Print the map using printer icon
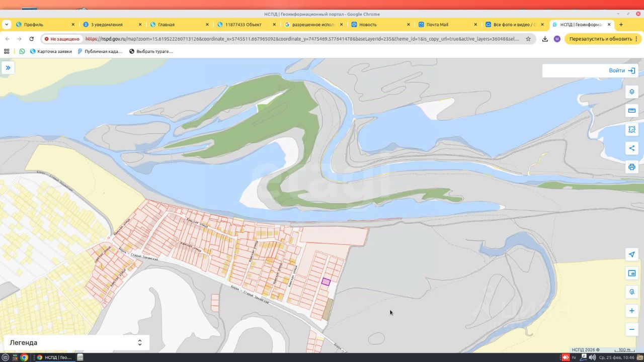Viewport: 644px width, 362px height. [632, 167]
